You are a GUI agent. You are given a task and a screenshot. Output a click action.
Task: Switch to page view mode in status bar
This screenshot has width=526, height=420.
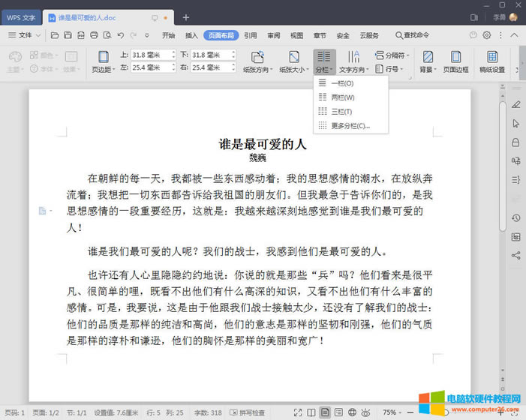point(324,412)
